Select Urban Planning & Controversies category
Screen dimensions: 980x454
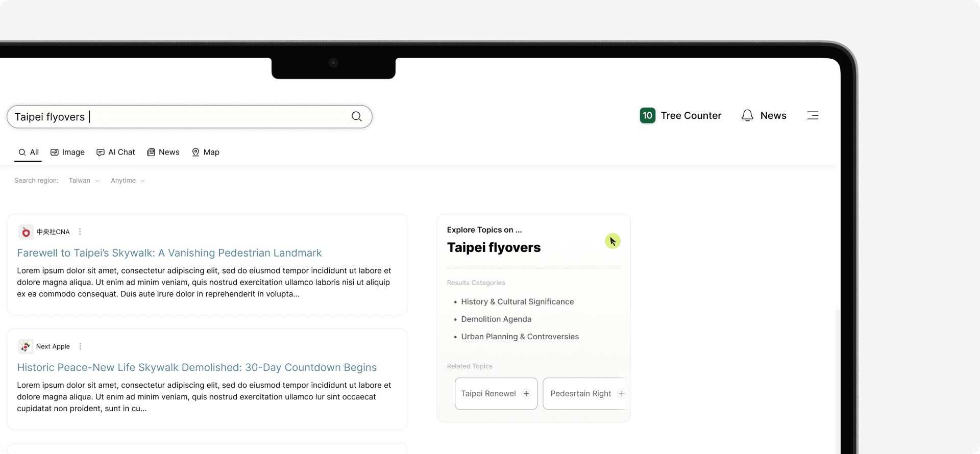(x=520, y=337)
